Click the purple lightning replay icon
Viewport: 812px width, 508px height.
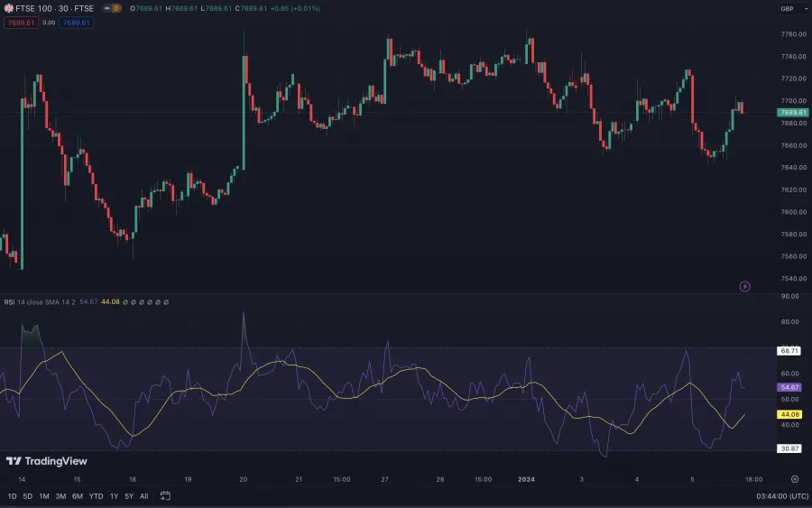pyautogui.click(x=744, y=286)
